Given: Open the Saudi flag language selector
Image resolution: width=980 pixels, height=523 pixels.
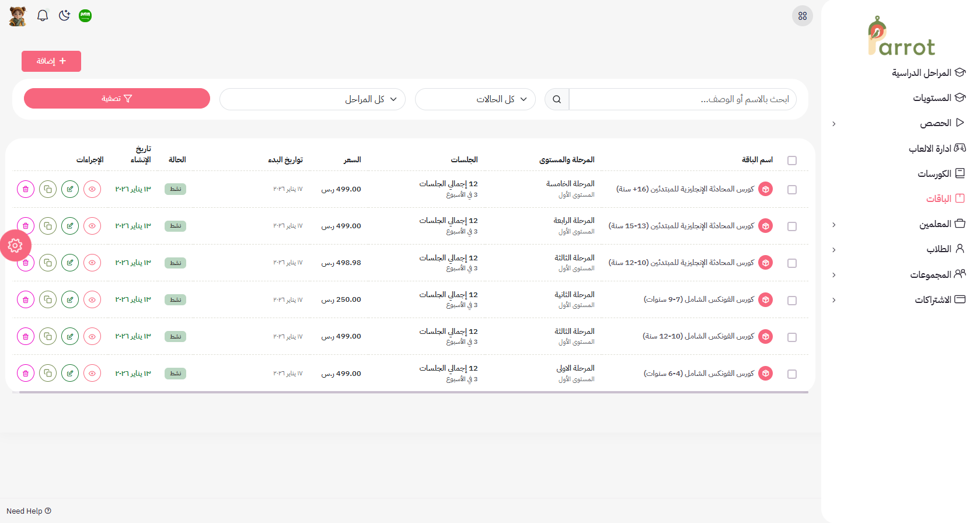Looking at the screenshot, I should [x=85, y=16].
